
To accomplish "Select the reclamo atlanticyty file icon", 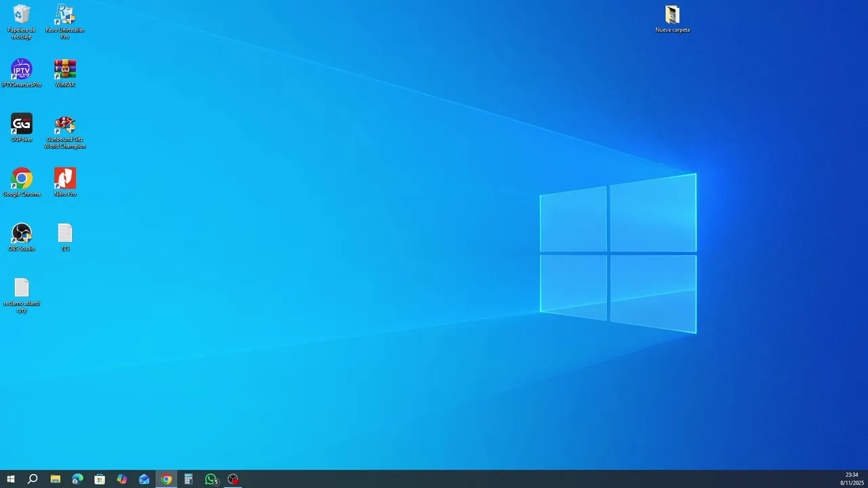I will coord(22,296).
